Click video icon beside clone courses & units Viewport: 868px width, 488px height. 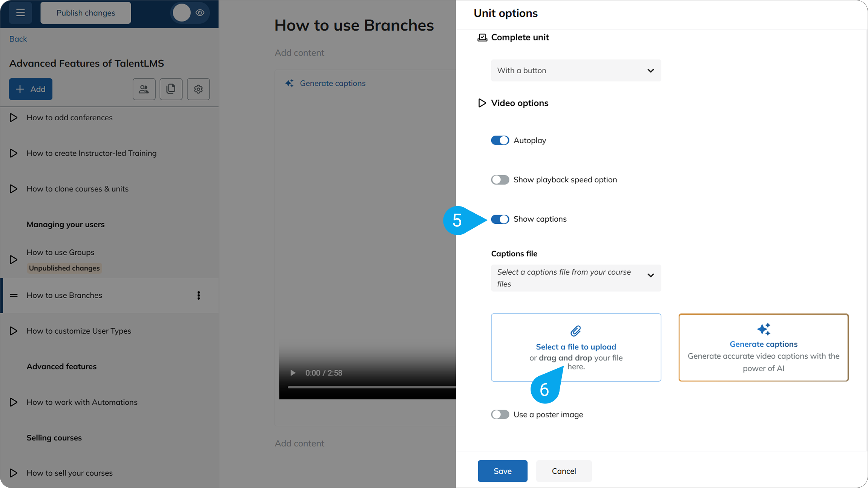pos(14,189)
